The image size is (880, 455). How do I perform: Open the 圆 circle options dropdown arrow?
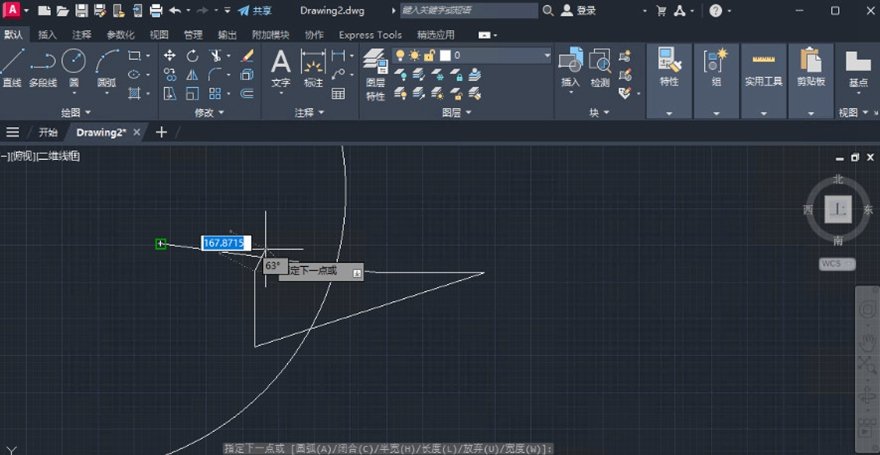tap(74, 93)
